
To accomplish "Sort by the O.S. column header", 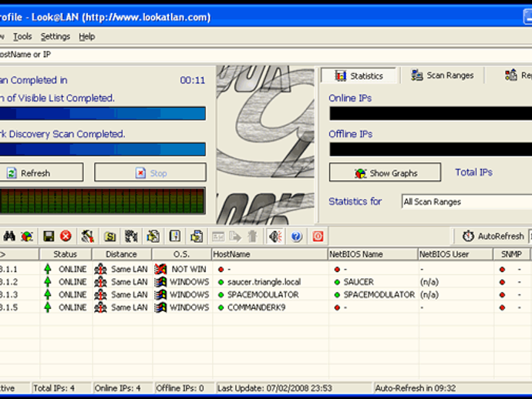I will (181, 254).
